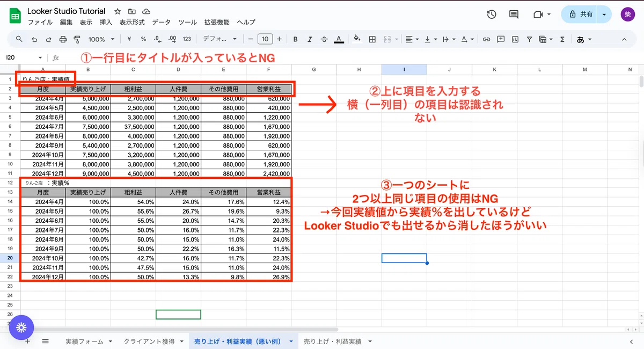The image size is (644, 349).
Task: Print the spreadsheet
Action: [x=63, y=39]
